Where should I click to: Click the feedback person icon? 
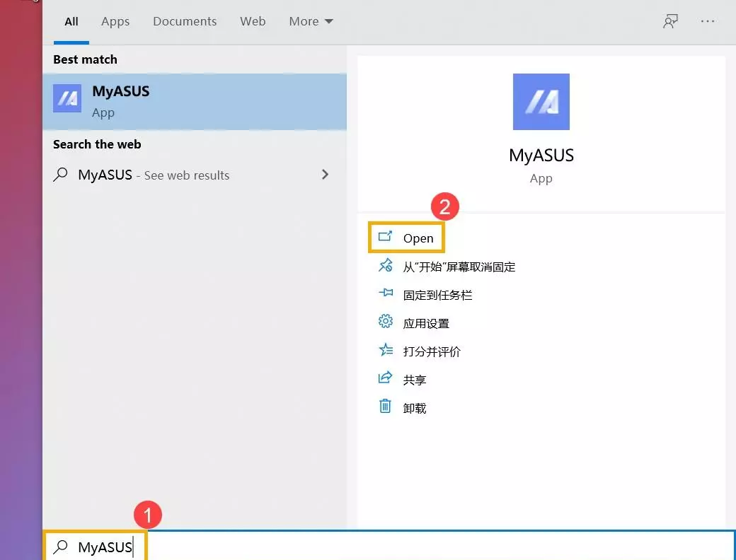(x=669, y=21)
